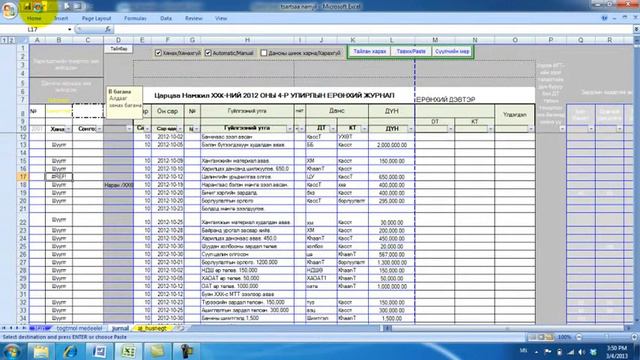Toggle the Automatic/Manual checkbox
This screenshot has width=640, height=360.
(x=208, y=53)
